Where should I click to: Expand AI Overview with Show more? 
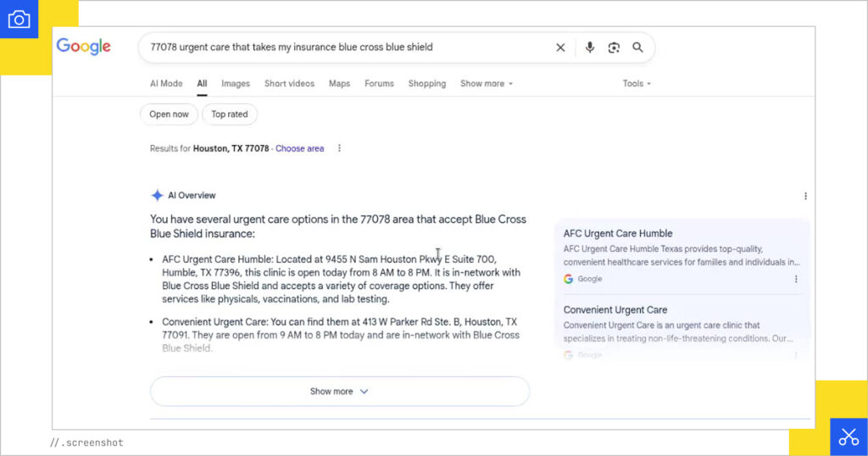pos(339,392)
